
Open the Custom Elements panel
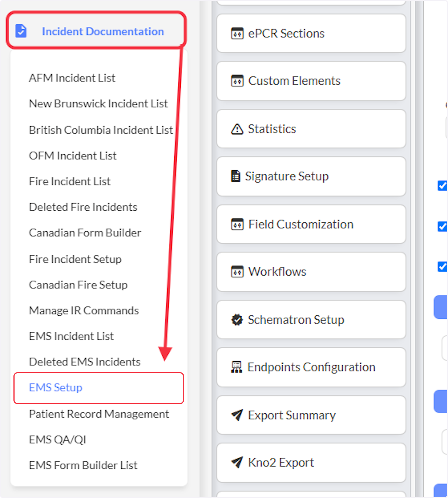tap(311, 81)
